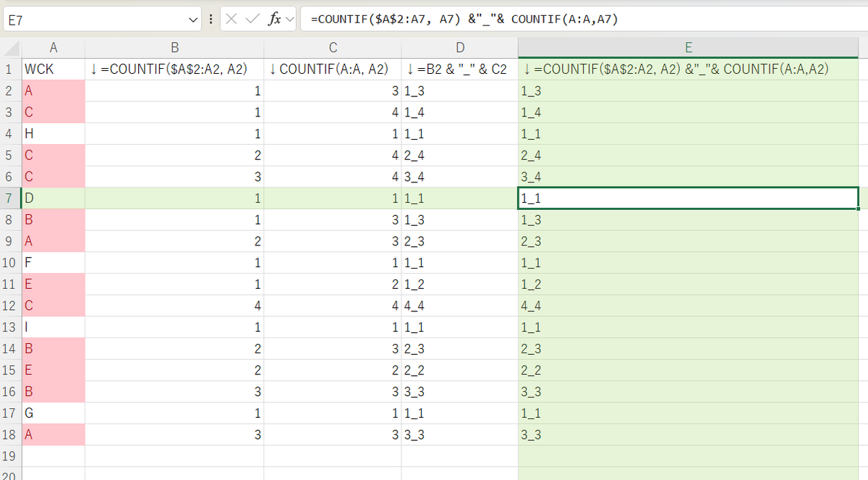Select cell E5 showing 2_4
This screenshot has height=480, width=868.
coord(689,156)
